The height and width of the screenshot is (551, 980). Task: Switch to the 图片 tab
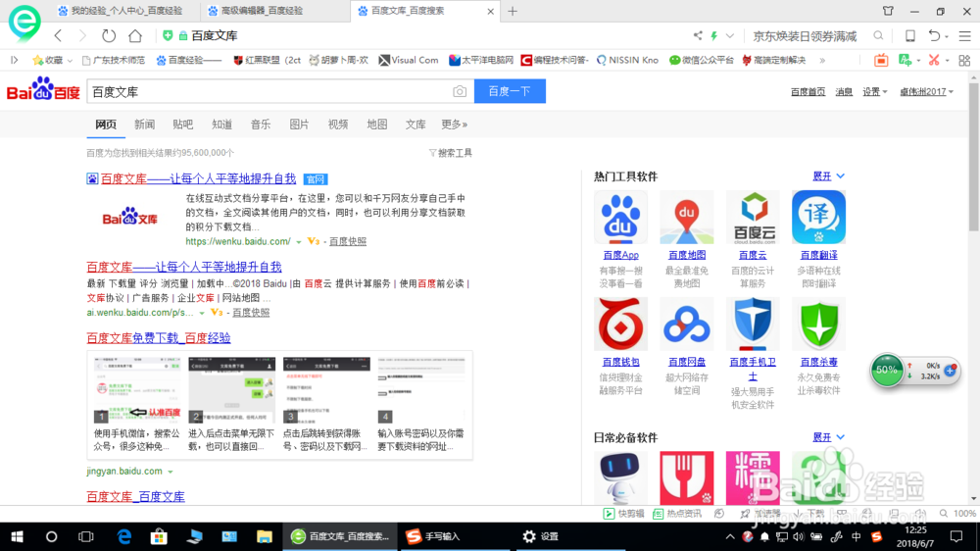point(299,125)
